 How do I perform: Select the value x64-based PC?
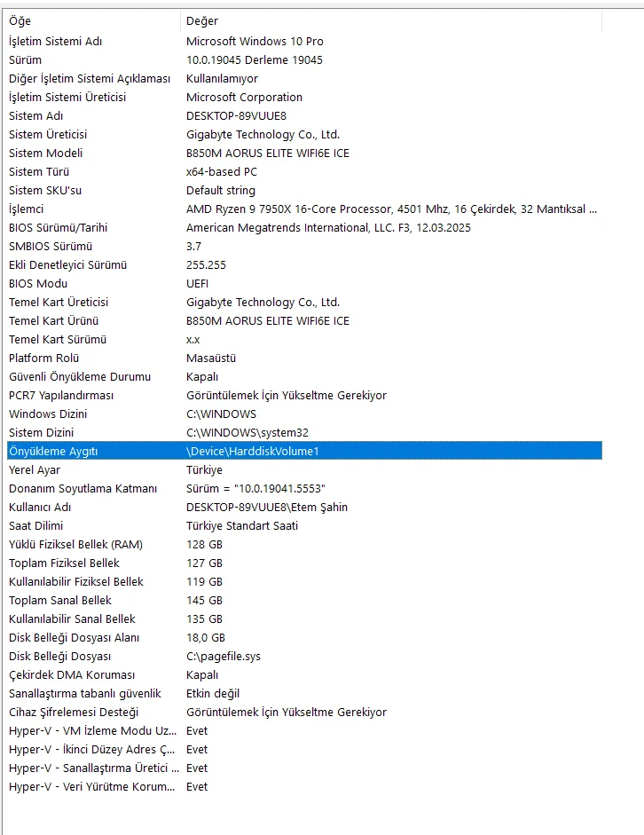(222, 171)
